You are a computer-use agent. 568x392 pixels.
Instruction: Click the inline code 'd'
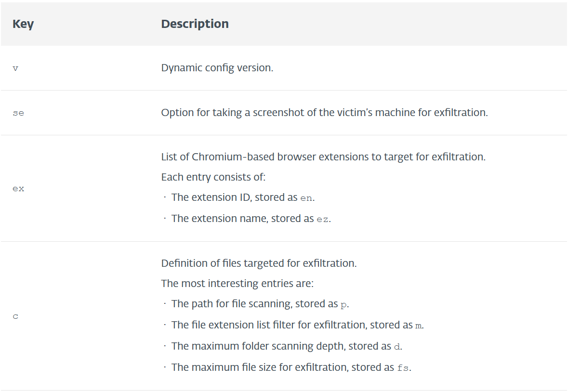click(x=397, y=347)
